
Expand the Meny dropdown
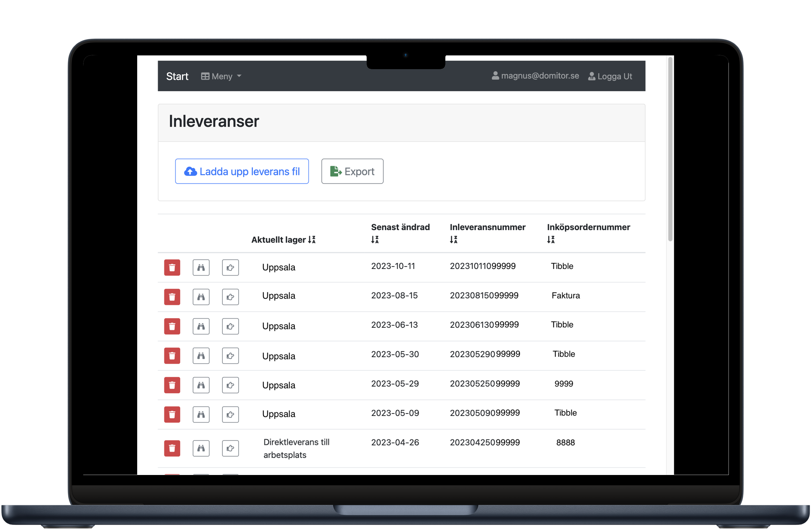pyautogui.click(x=221, y=76)
